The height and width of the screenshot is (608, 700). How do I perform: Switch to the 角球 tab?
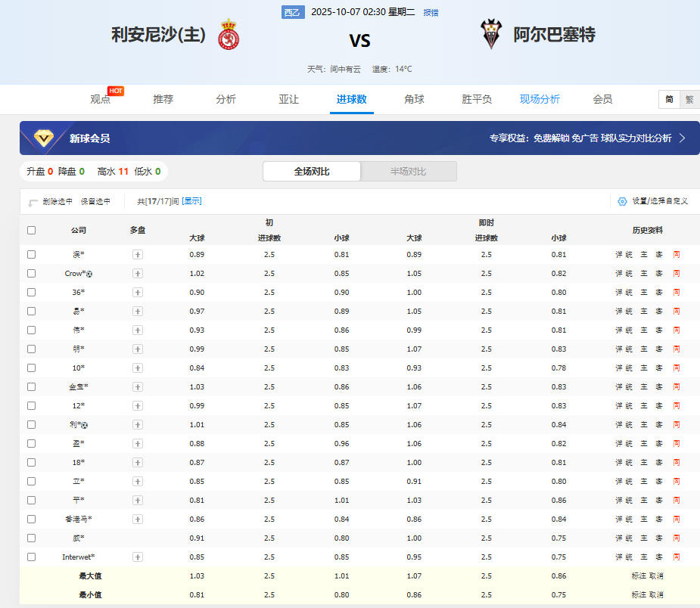tap(414, 99)
